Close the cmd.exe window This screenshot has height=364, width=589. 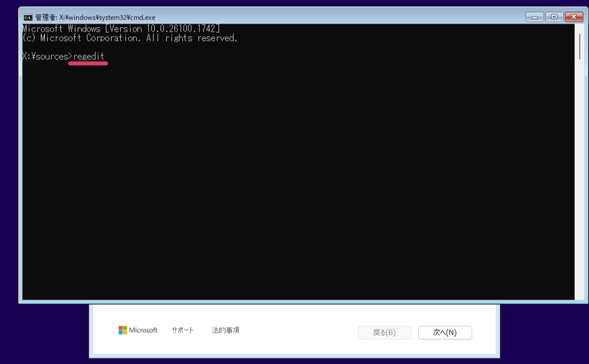573,17
